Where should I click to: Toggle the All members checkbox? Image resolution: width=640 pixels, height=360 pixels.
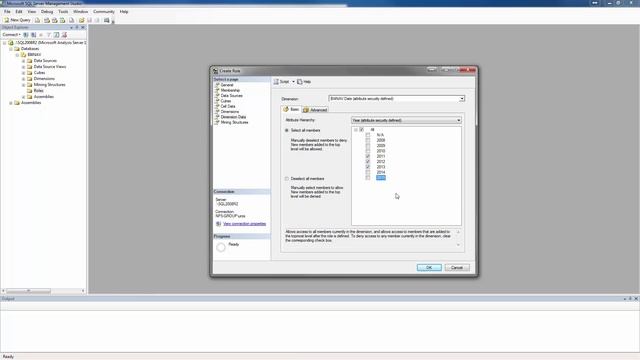click(362, 130)
